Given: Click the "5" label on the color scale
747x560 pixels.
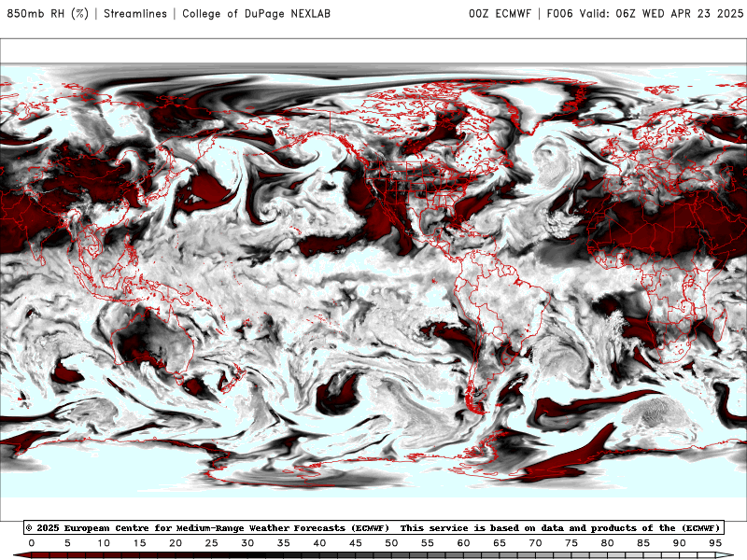Looking at the screenshot, I should tap(67, 543).
